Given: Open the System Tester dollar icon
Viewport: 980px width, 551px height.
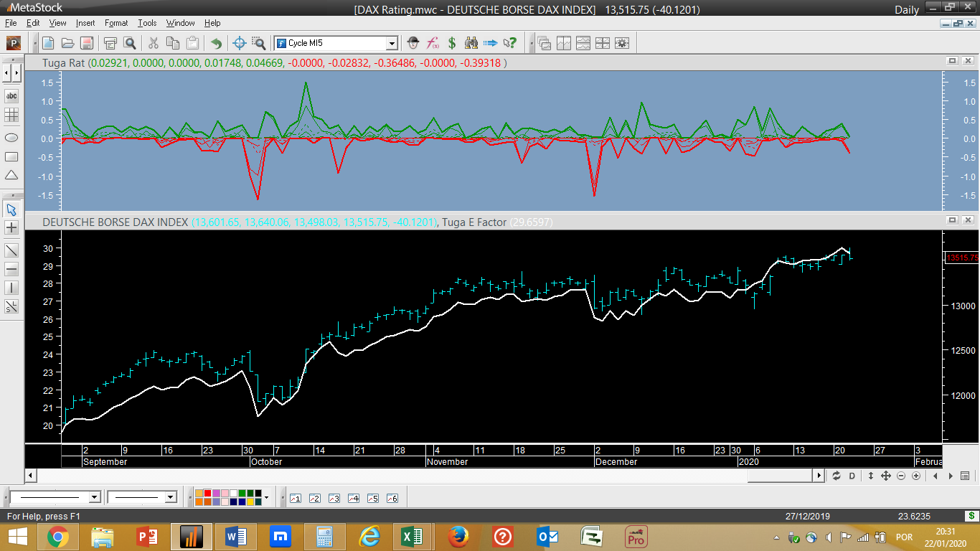Looking at the screenshot, I should tap(452, 43).
